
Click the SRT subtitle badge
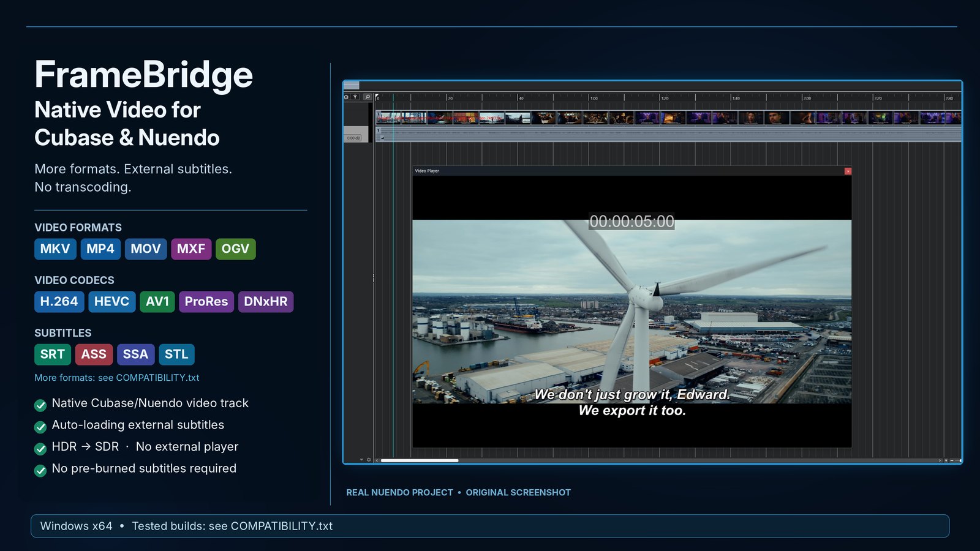[53, 354]
